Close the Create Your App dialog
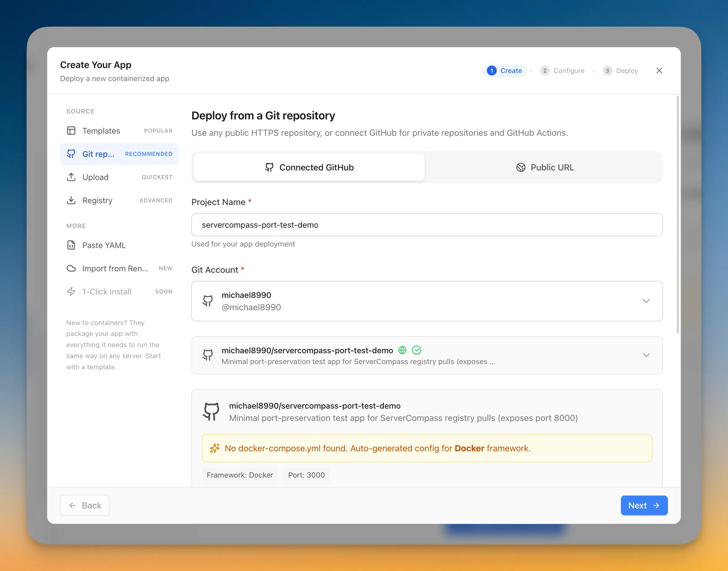Image resolution: width=728 pixels, height=571 pixels. [x=659, y=71]
